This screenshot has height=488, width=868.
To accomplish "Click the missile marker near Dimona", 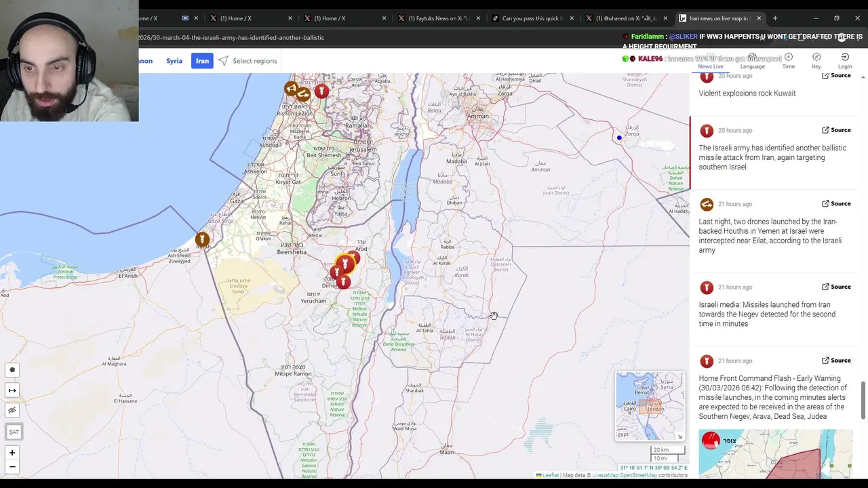I will tap(343, 280).
